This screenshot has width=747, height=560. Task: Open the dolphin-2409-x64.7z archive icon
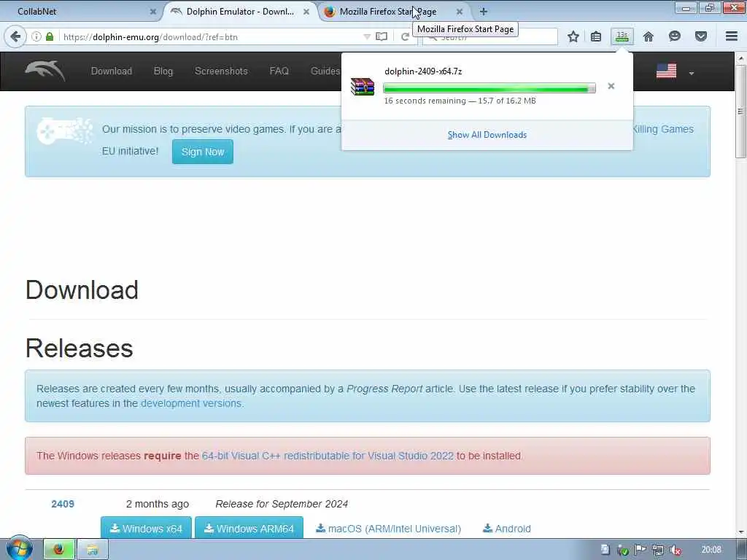pos(363,87)
